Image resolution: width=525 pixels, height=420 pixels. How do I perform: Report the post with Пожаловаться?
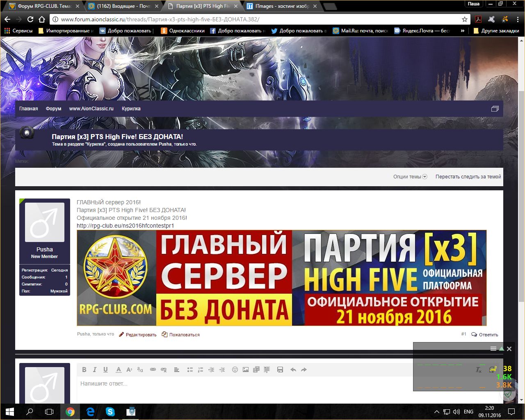pyautogui.click(x=181, y=335)
